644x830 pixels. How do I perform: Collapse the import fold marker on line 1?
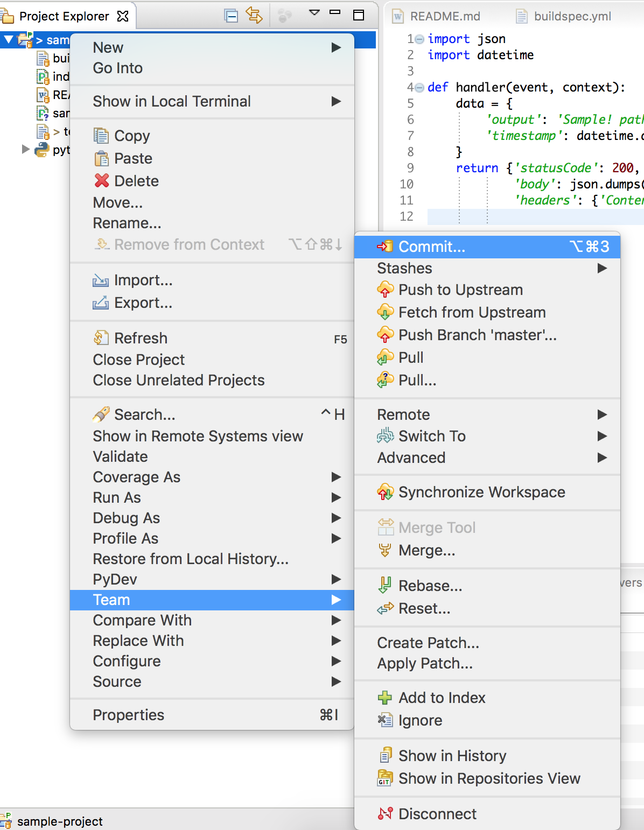click(420, 39)
